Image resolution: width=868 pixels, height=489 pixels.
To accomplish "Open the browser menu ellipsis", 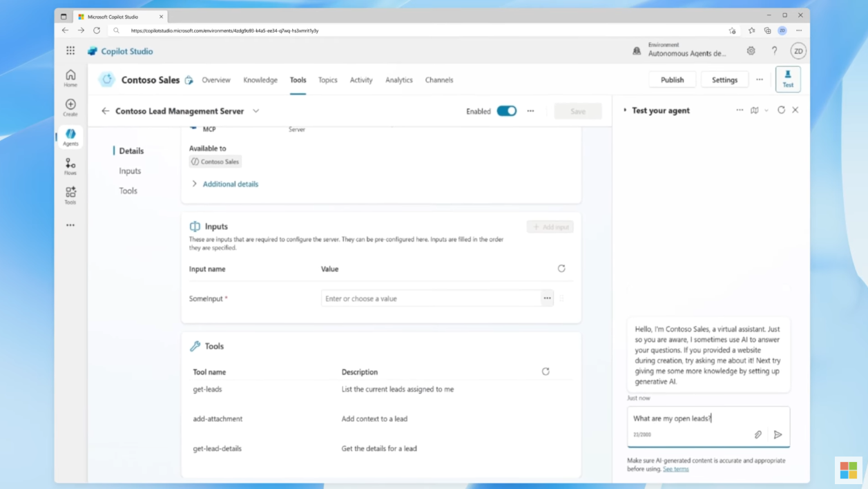I will tap(799, 30).
